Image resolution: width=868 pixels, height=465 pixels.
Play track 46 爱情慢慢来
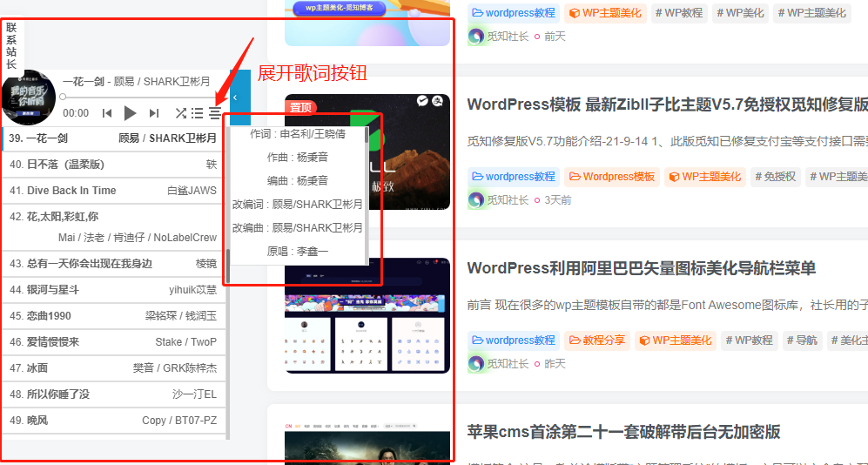[113, 342]
